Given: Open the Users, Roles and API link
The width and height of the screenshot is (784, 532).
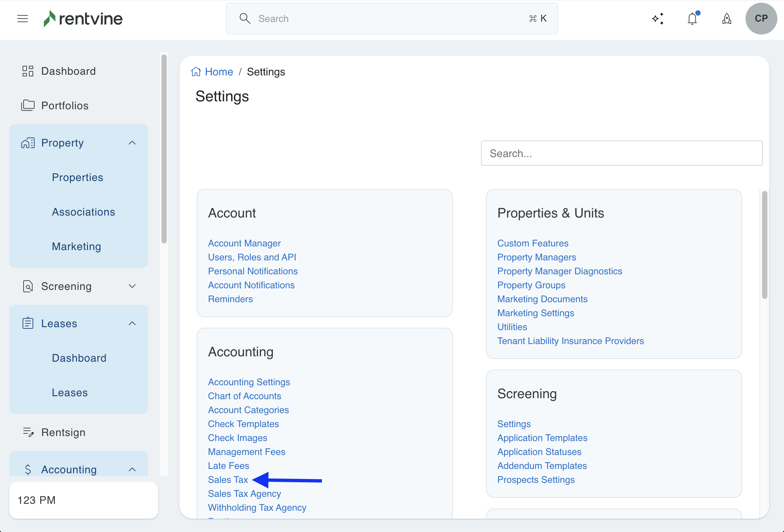Looking at the screenshot, I should (252, 257).
